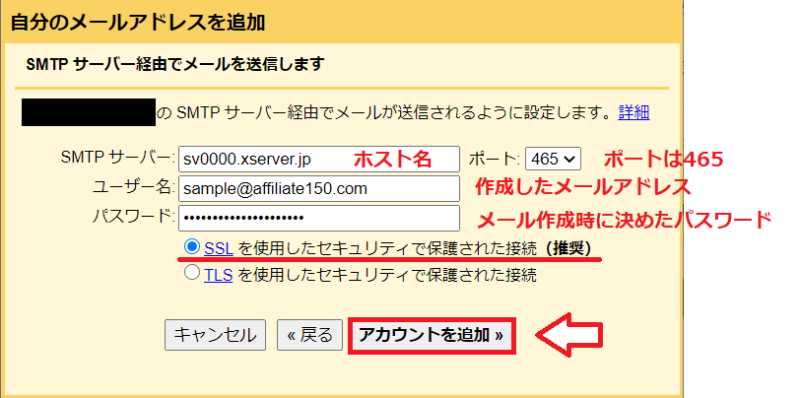Select the TLS secured connection radio button
The image size is (800, 398).
tap(192, 273)
